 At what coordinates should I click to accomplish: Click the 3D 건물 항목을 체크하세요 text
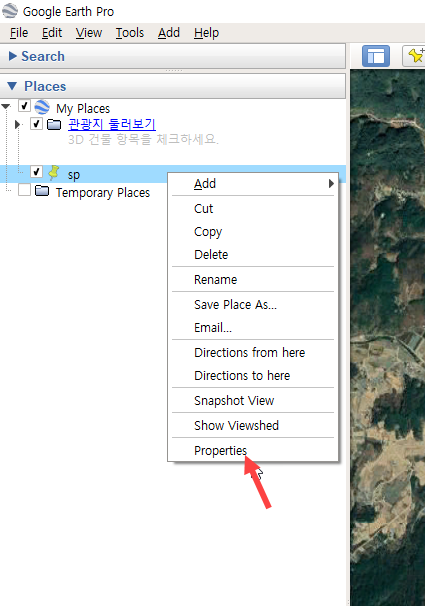pyautogui.click(x=143, y=139)
